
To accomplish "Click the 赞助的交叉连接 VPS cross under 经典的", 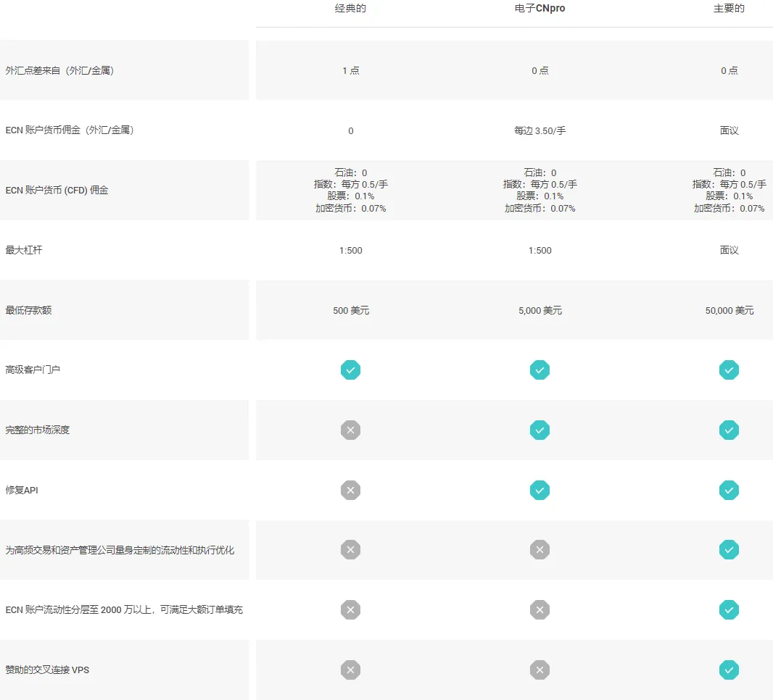I will click(350, 670).
